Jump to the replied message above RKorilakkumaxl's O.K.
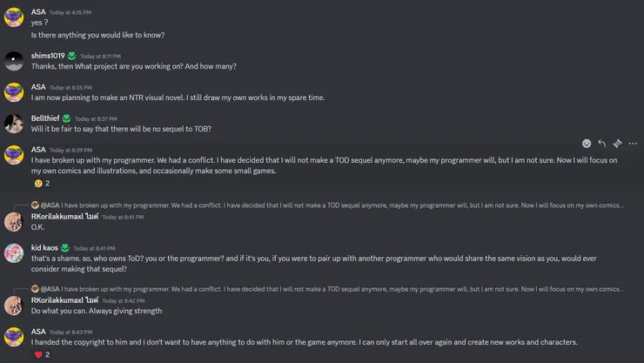This screenshot has width=644, height=363. [331, 205]
